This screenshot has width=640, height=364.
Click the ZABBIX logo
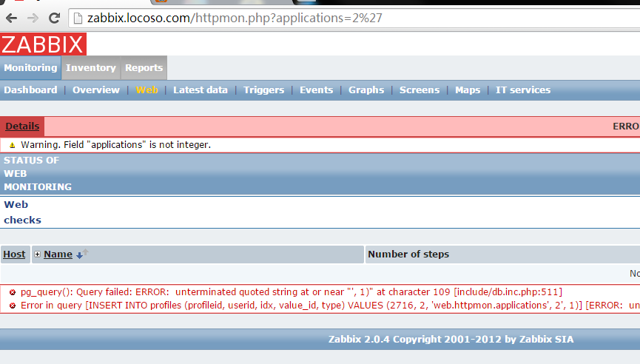pyautogui.click(x=43, y=44)
